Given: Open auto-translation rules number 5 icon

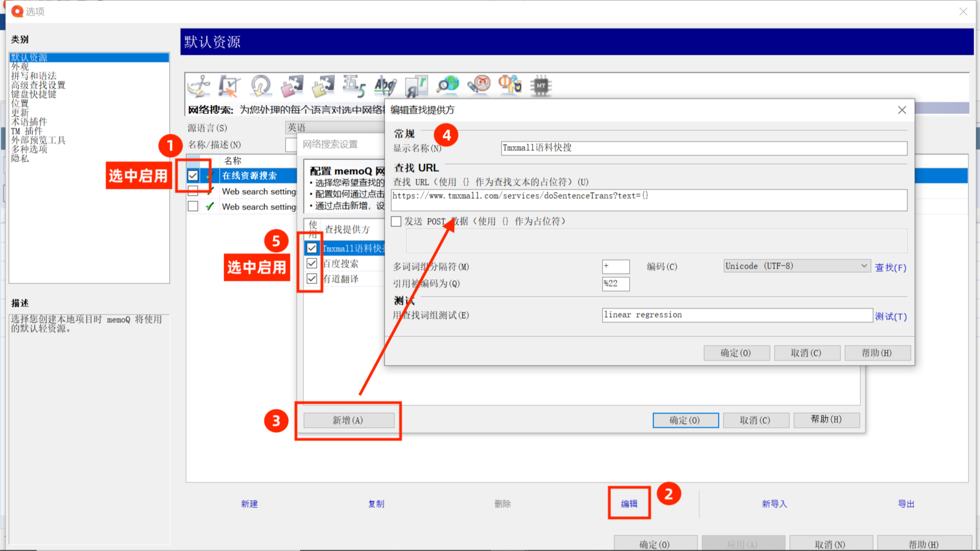Looking at the screenshot, I should pyautogui.click(x=354, y=86).
